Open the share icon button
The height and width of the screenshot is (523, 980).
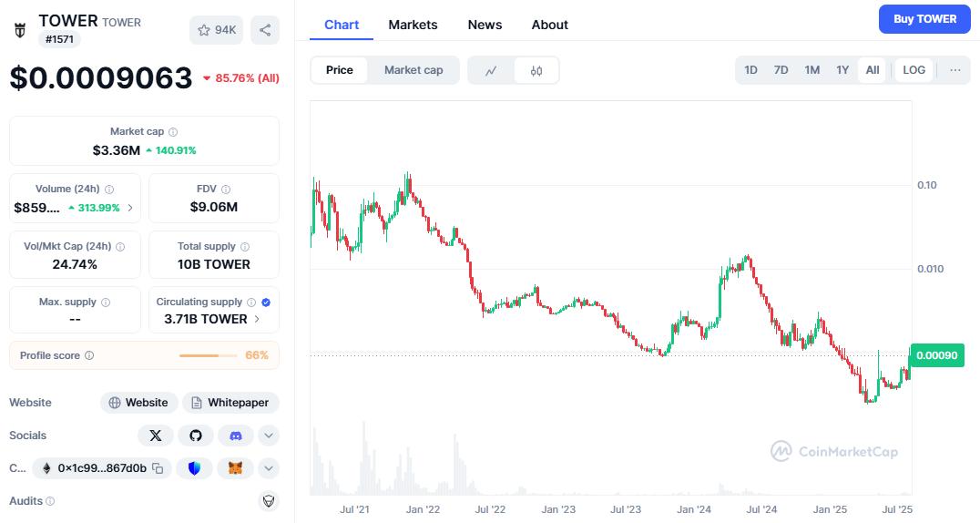(265, 30)
